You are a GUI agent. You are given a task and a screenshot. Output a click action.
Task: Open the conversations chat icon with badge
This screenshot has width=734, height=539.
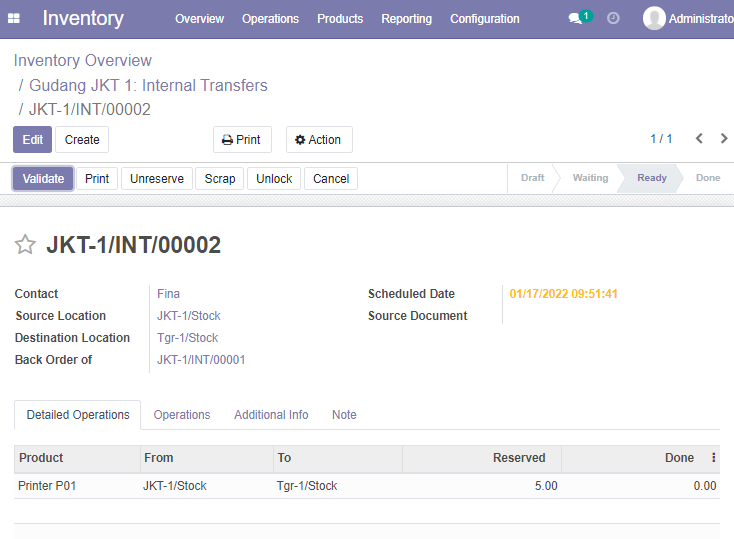point(580,18)
